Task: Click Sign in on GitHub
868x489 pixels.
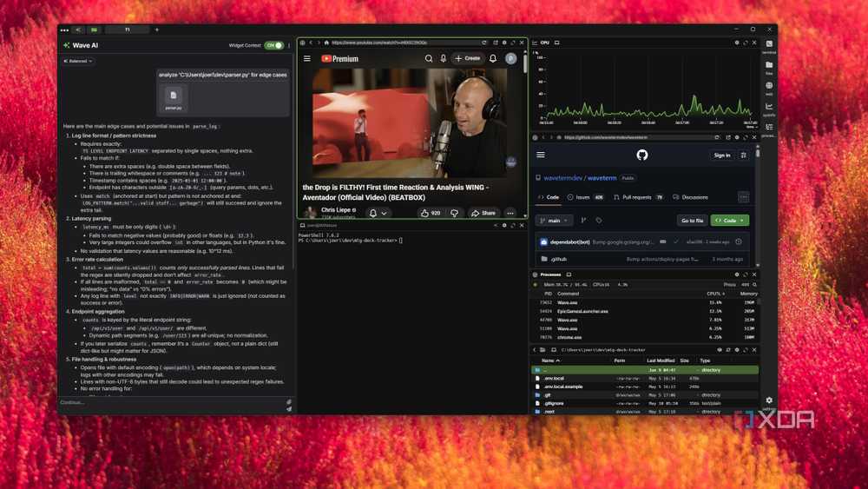Action: click(722, 155)
